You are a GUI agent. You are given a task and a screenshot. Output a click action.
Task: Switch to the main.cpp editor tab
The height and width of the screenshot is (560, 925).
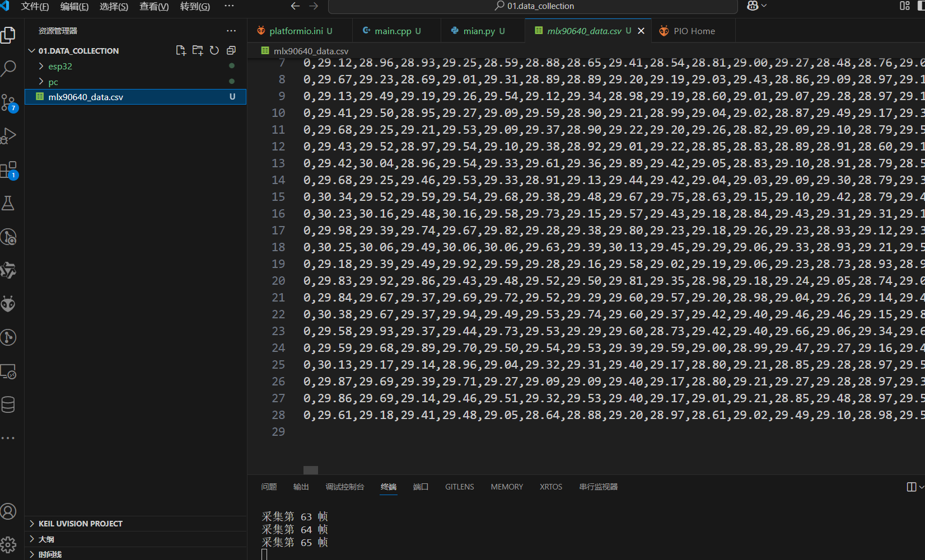coord(393,31)
